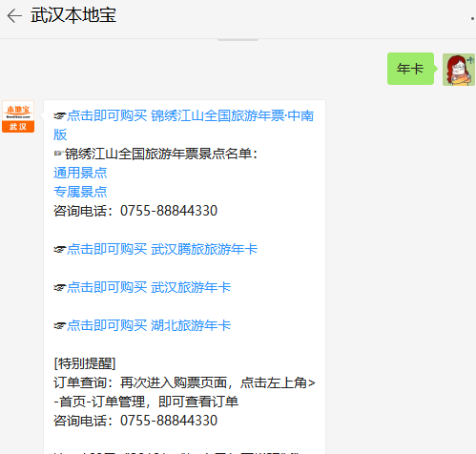Select the 锦绣江山全国旅游年票景点名单 line

pos(155,154)
